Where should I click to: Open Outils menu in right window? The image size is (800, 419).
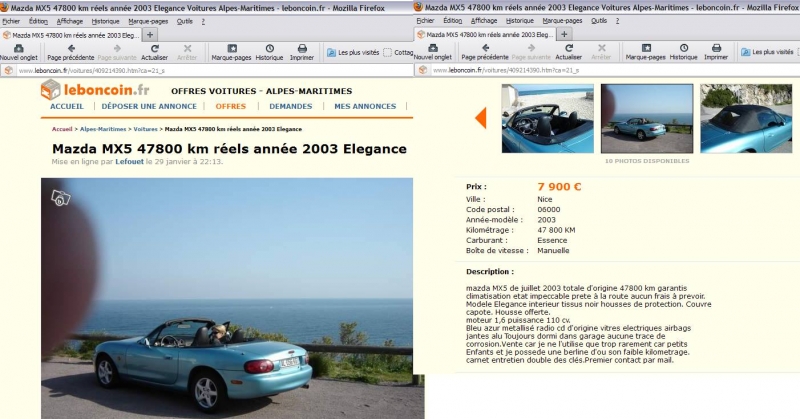599,21
